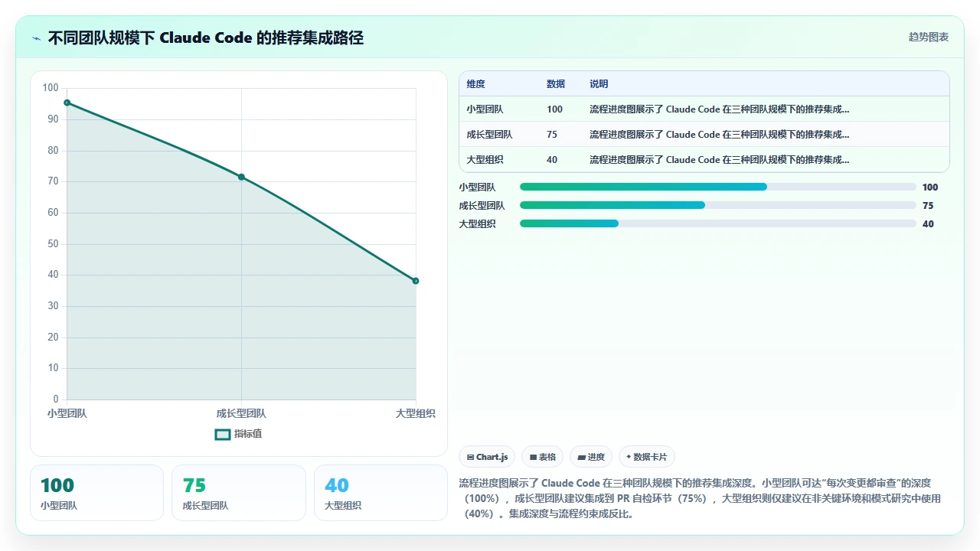Click the 趋势图表 label in the header
980x551 pixels.
point(929,37)
